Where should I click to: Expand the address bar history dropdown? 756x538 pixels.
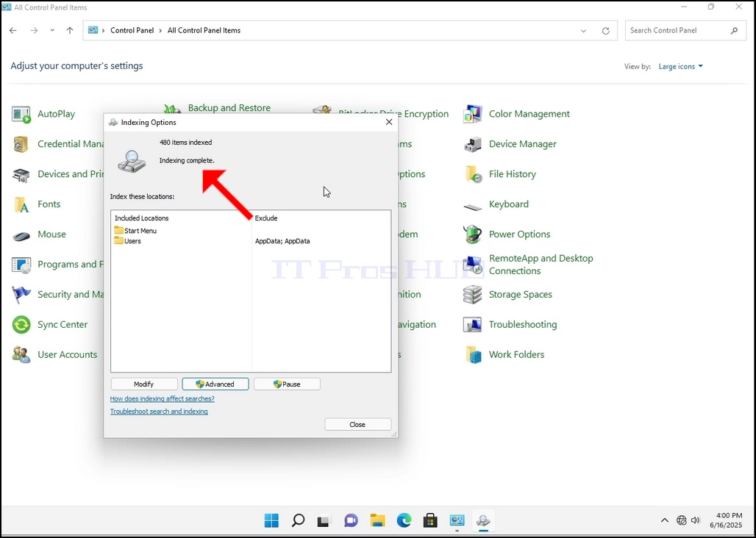pos(583,31)
